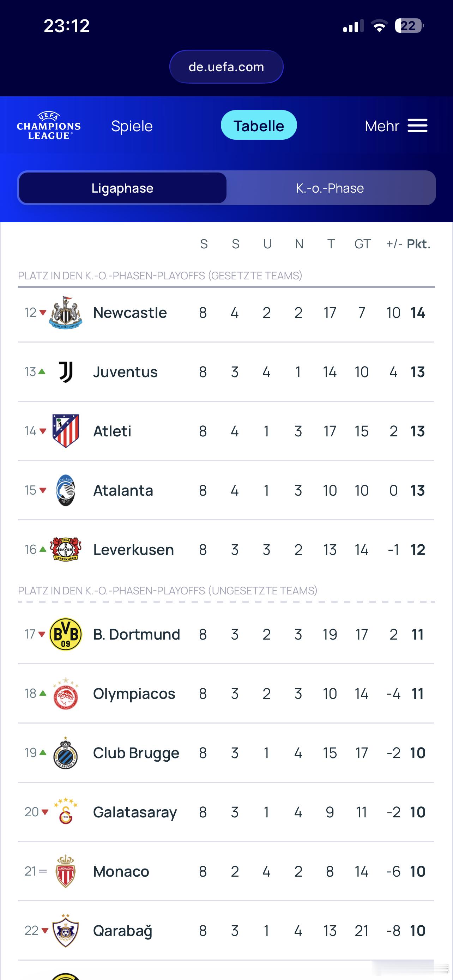Open the Monaco team name link
Viewport: 453px width, 980px height.
click(121, 872)
